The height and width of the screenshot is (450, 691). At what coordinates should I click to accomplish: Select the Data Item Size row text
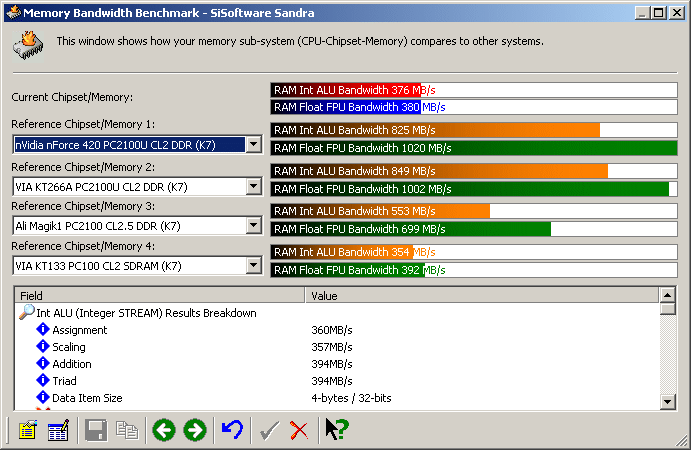pyautogui.click(x=87, y=398)
